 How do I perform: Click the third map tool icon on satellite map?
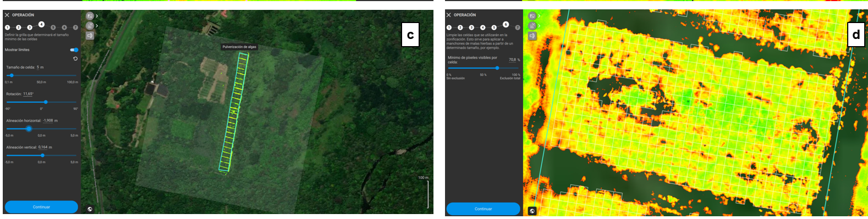point(90,36)
